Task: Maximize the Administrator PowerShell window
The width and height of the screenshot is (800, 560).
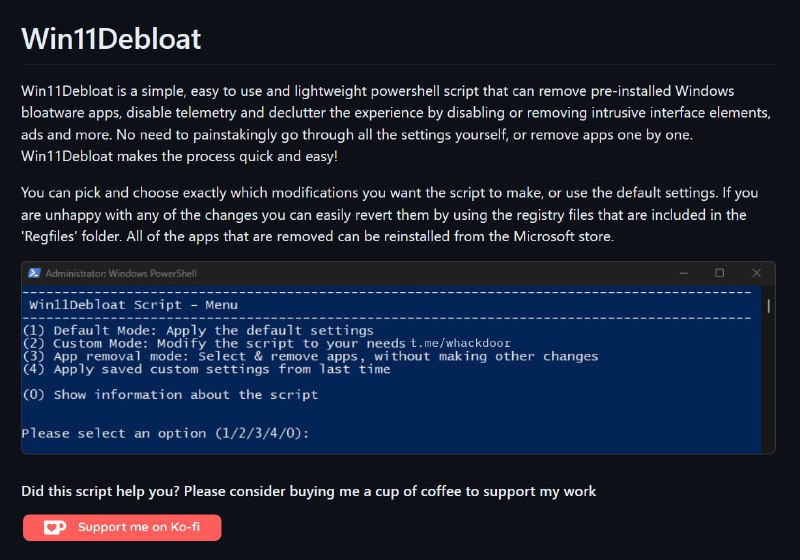Action: click(x=719, y=273)
